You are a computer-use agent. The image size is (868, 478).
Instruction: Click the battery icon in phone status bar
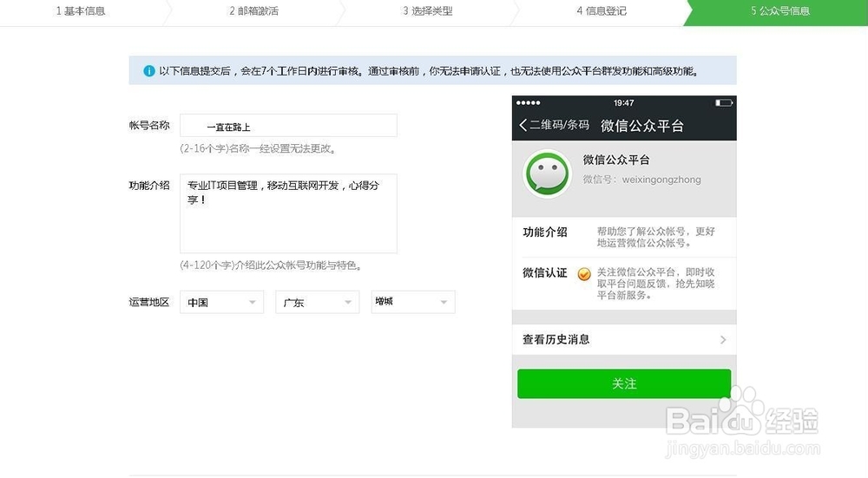[x=724, y=103]
